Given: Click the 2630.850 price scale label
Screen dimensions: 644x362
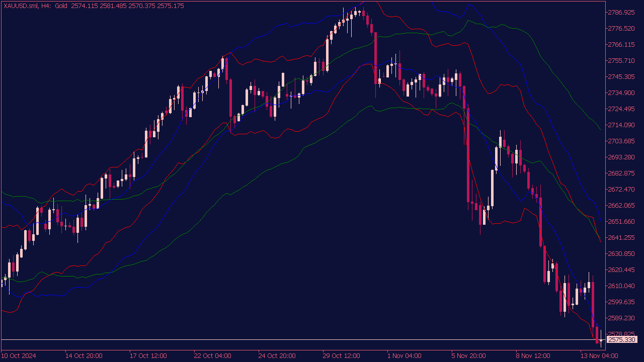Looking at the screenshot, I should 622,253.
